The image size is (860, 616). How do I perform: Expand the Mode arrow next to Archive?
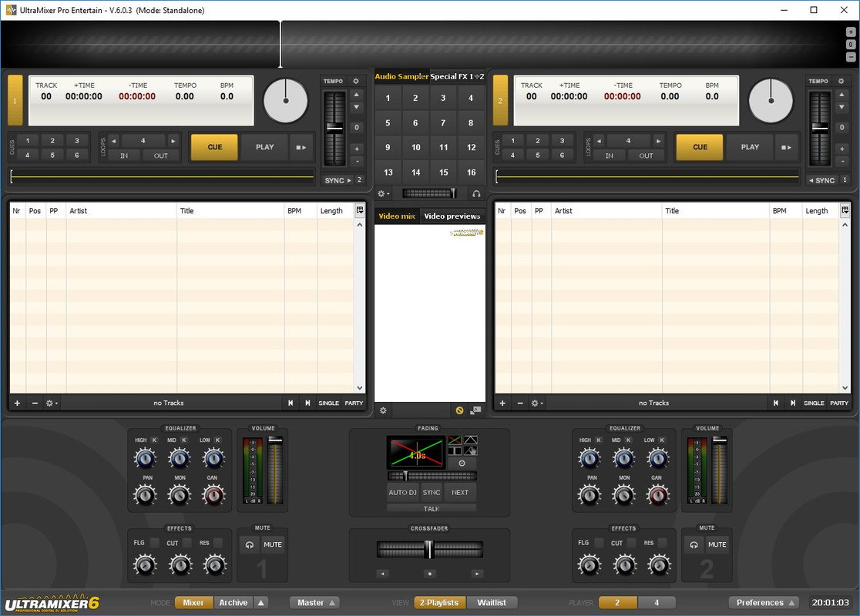[261, 602]
